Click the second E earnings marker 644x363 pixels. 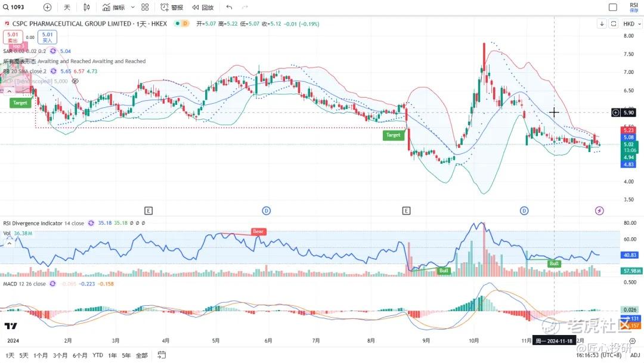[406, 210]
